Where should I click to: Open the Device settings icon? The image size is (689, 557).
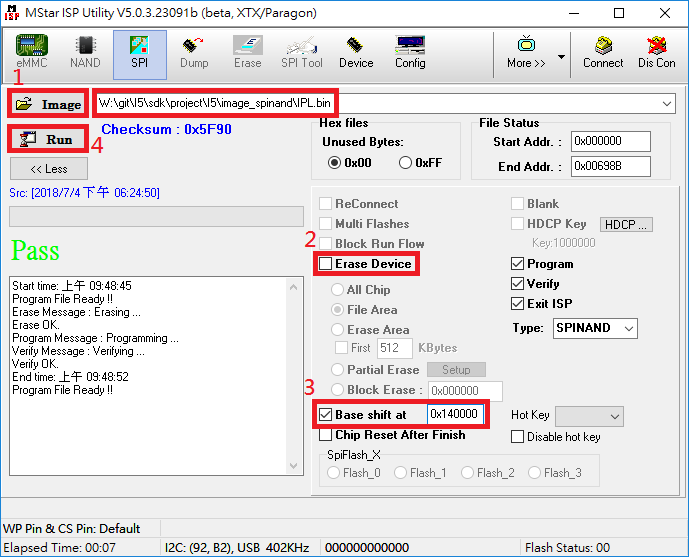355,52
